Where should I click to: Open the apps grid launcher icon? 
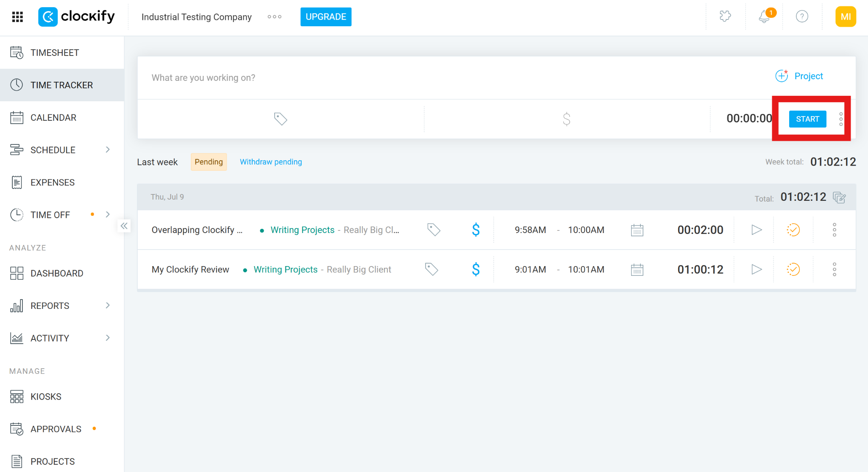coord(17,17)
